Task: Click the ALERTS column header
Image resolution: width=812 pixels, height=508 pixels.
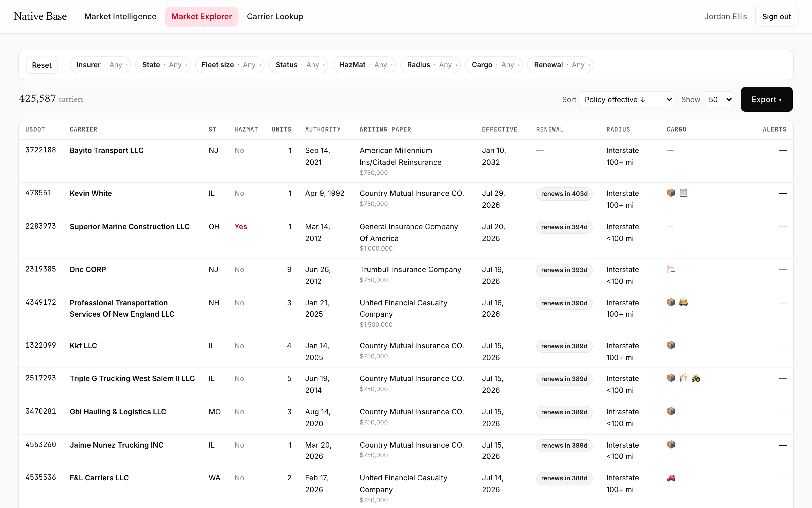Action: tap(775, 129)
